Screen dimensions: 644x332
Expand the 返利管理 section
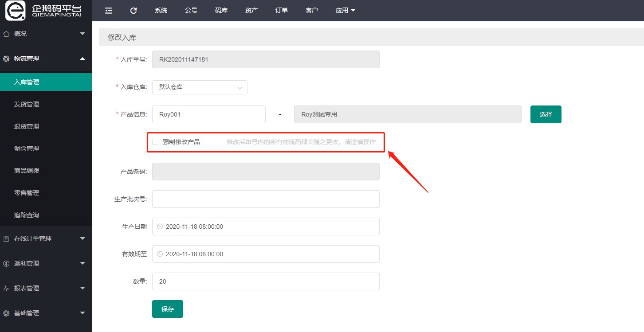pos(82,263)
